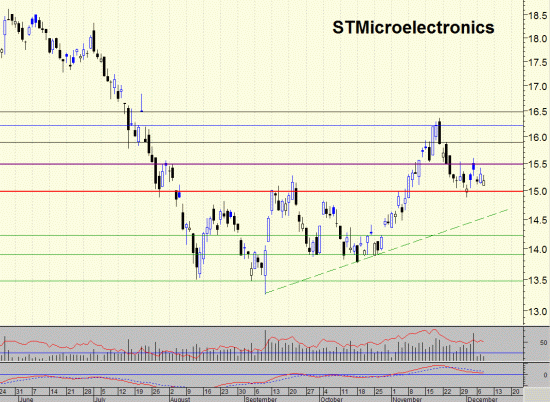Screen dimensions: 550x402
Task: Select the date label 4
Action: 326,391
